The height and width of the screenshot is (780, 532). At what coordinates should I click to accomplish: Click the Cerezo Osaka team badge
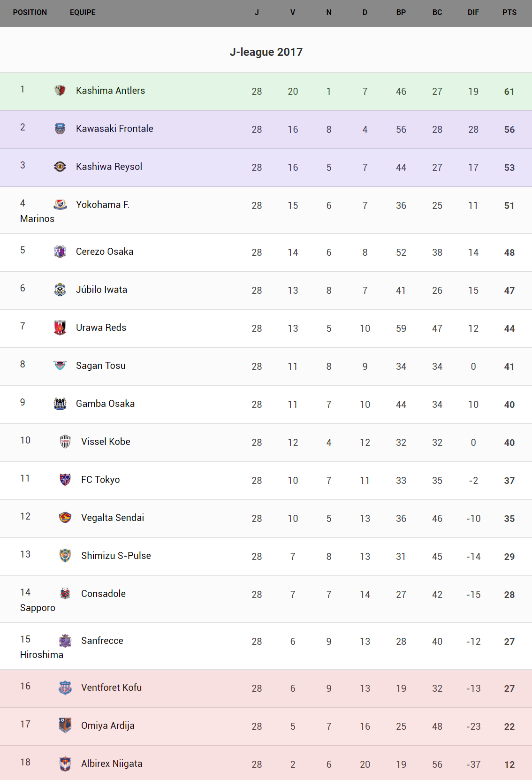click(60, 251)
